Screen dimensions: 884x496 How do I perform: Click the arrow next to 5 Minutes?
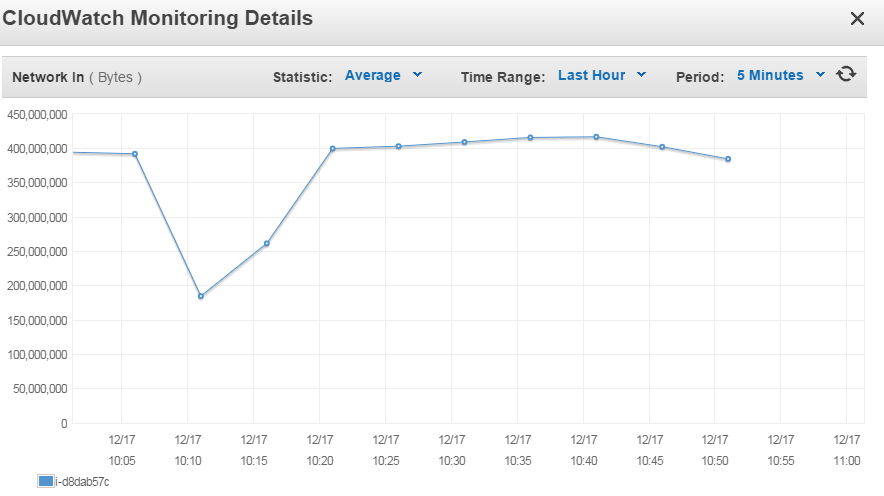(x=820, y=74)
